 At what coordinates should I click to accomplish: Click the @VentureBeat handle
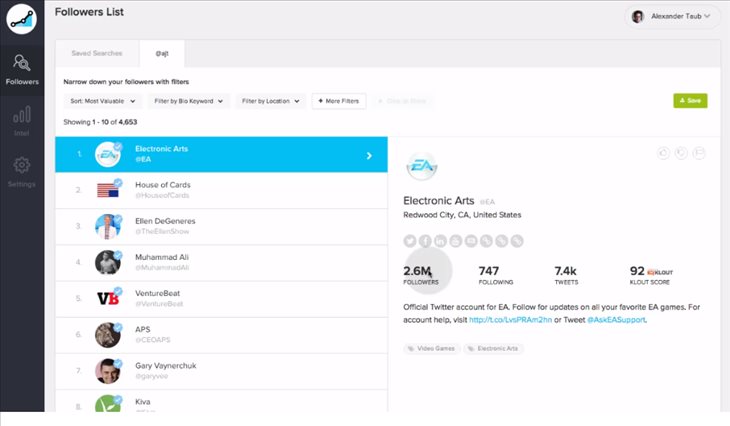pyautogui.click(x=159, y=304)
